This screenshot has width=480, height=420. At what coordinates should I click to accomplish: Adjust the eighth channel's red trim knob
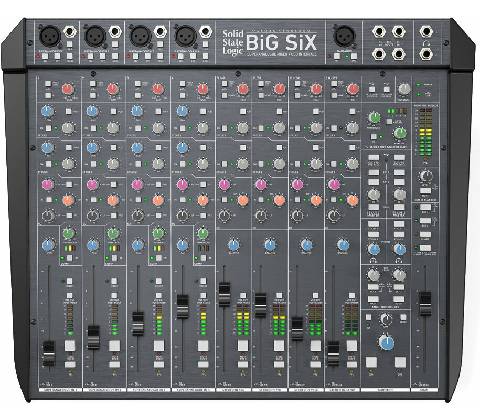352,89
